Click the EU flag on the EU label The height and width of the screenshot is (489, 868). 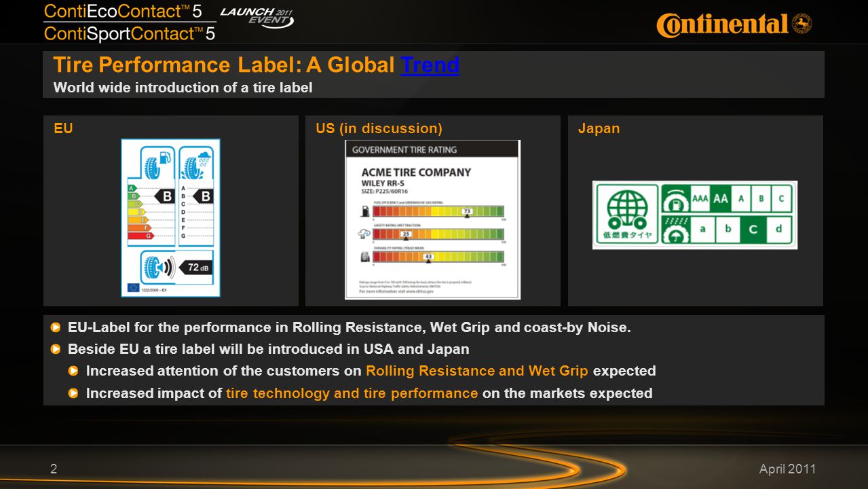(132, 288)
